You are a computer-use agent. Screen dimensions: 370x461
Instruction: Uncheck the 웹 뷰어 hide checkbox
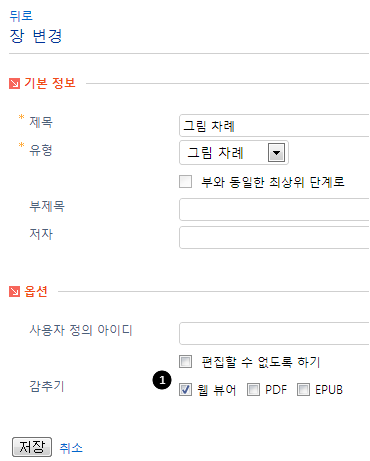tap(185, 389)
